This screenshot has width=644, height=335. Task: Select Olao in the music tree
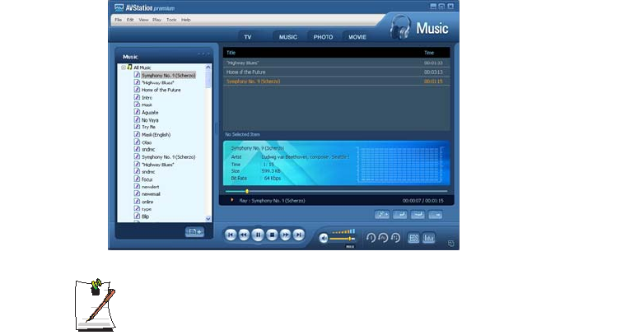(147, 142)
